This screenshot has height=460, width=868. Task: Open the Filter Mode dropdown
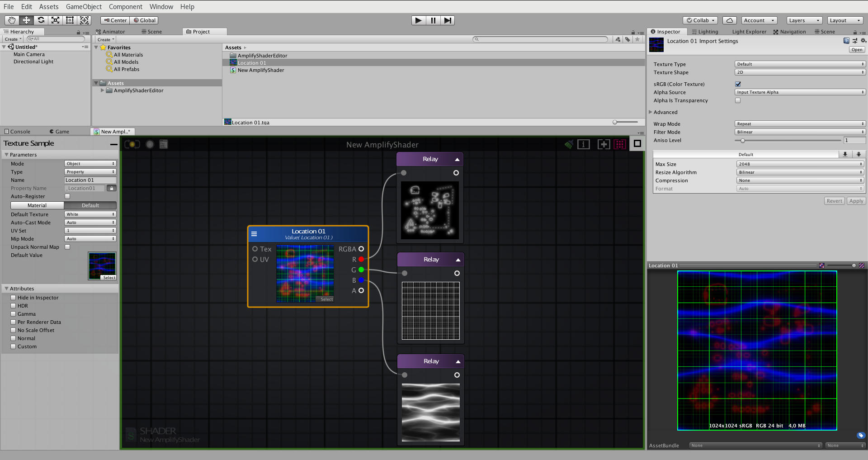[x=800, y=132]
